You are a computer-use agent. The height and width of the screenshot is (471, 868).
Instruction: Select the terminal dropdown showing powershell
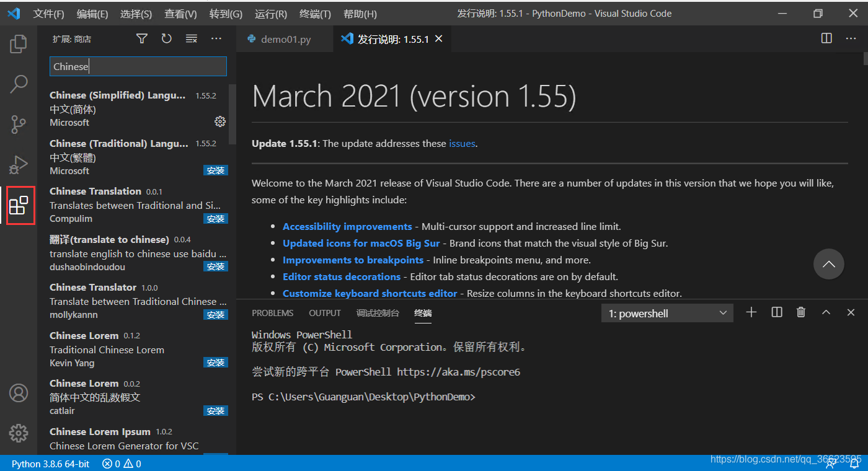(667, 314)
